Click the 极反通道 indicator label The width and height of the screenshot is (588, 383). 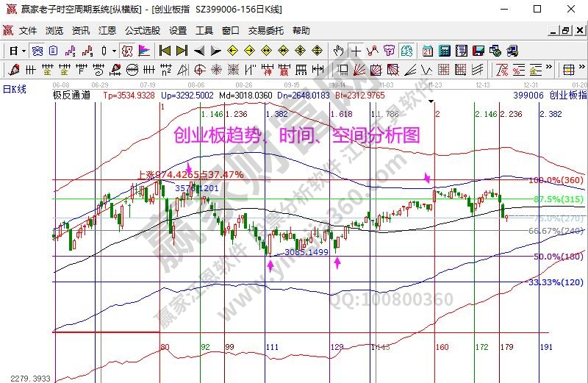tap(71, 95)
